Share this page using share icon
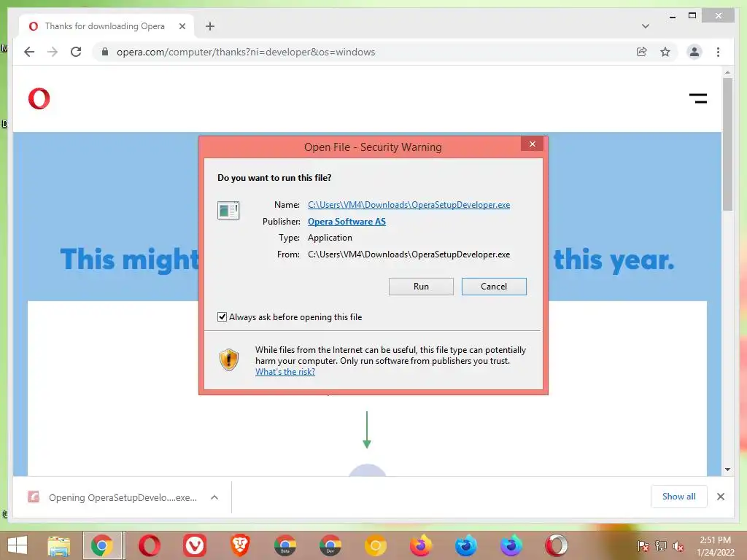 pyautogui.click(x=642, y=52)
